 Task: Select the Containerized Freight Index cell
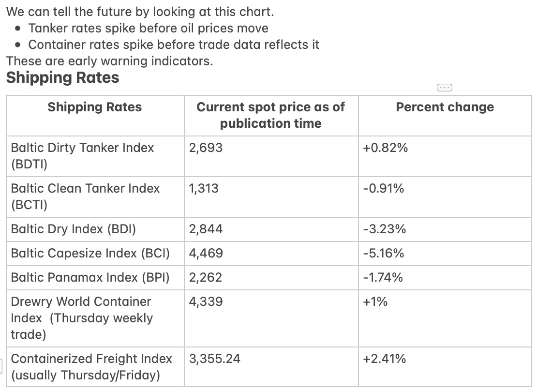(95, 367)
